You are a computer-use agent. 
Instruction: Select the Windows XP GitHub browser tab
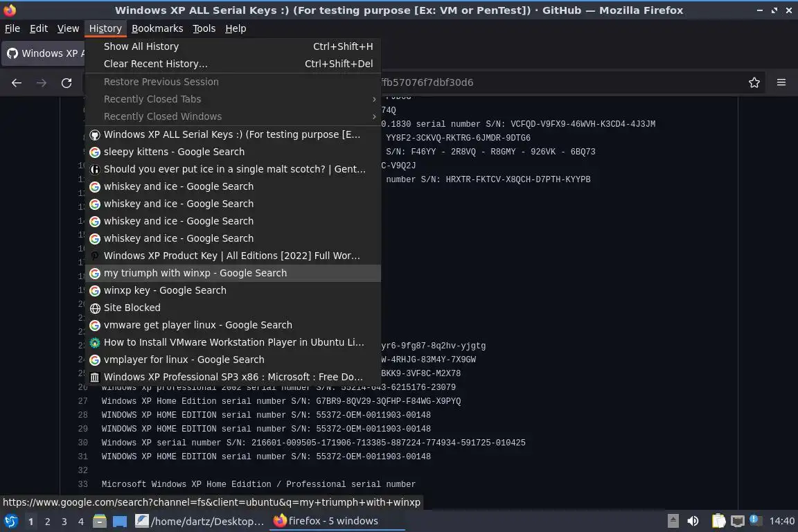point(44,53)
